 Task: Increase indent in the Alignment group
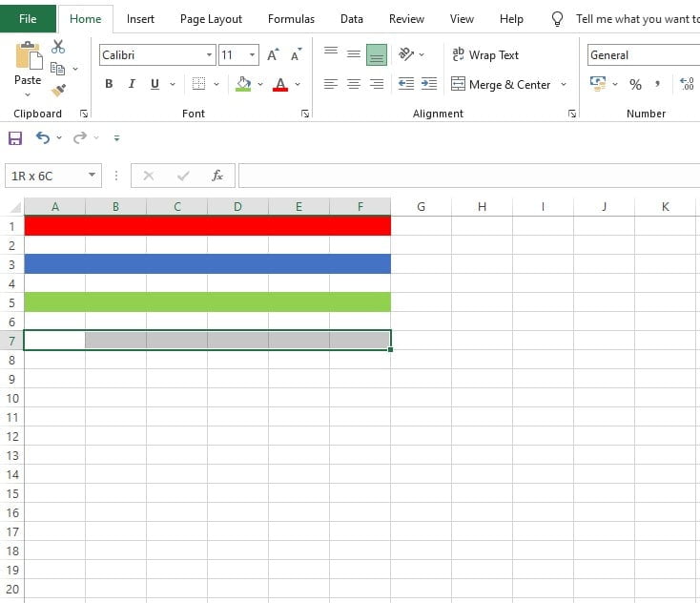point(429,84)
